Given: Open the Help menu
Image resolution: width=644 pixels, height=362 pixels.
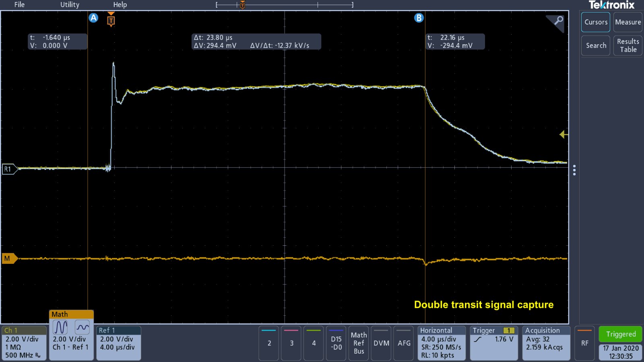Looking at the screenshot, I should tap(120, 5).
